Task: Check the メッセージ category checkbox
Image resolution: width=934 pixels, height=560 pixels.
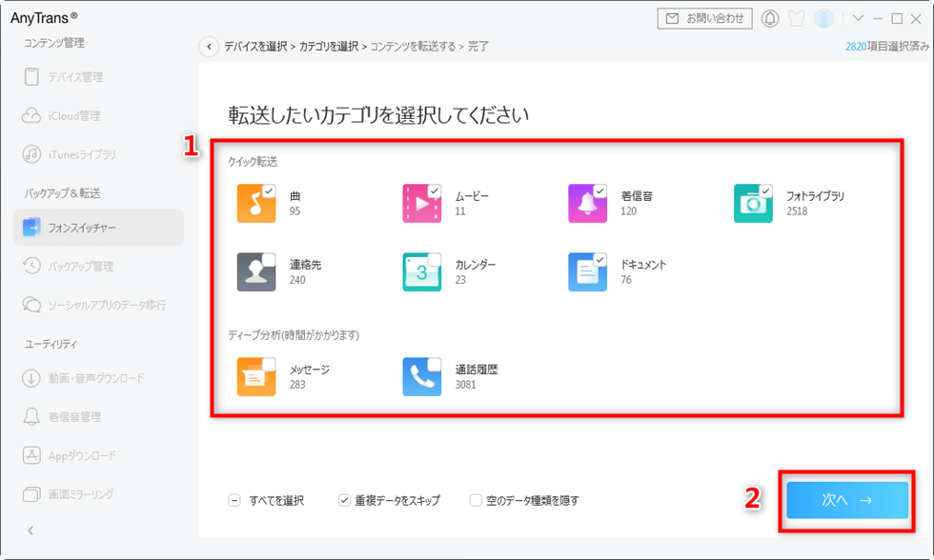Action: 269,364
